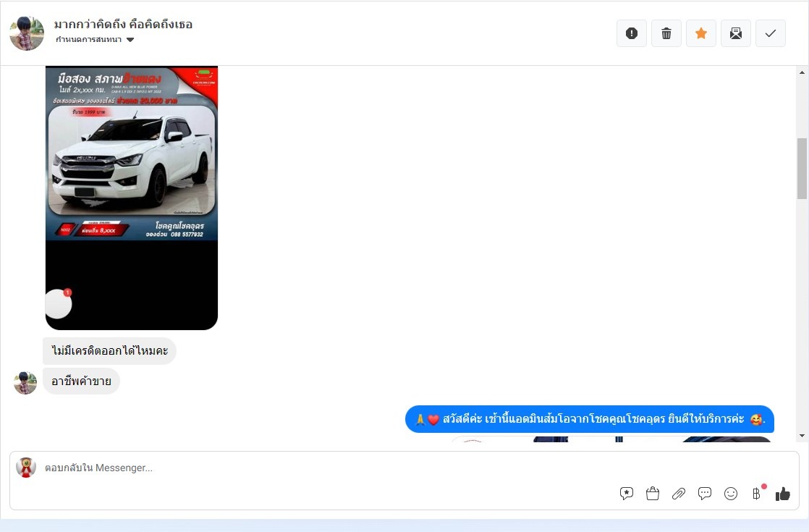809x532 pixels.
Task: Open the white Isuzu truck ad image
Action: 132,153
